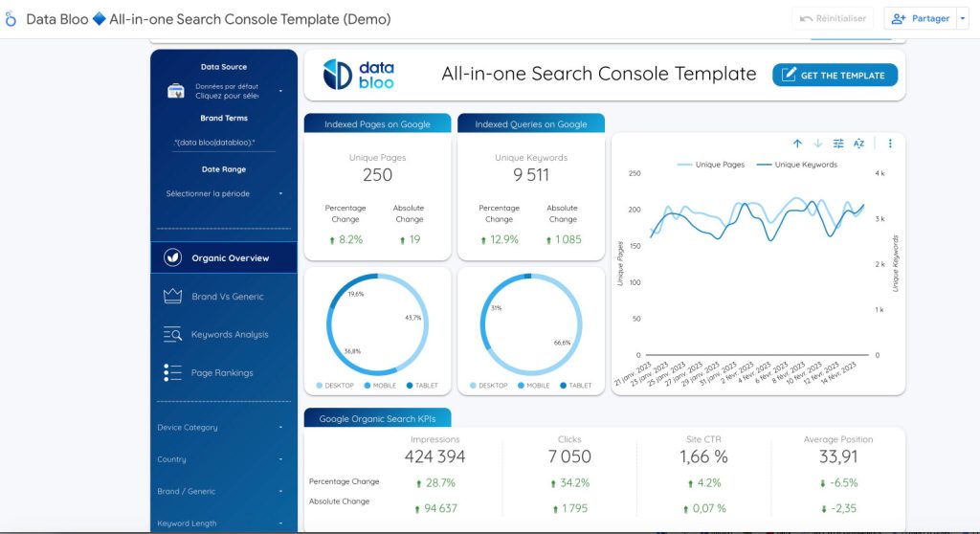This screenshot has width=980, height=534.
Task: Click the tablet segment of Indexed Queries donut
Action: 524,278
